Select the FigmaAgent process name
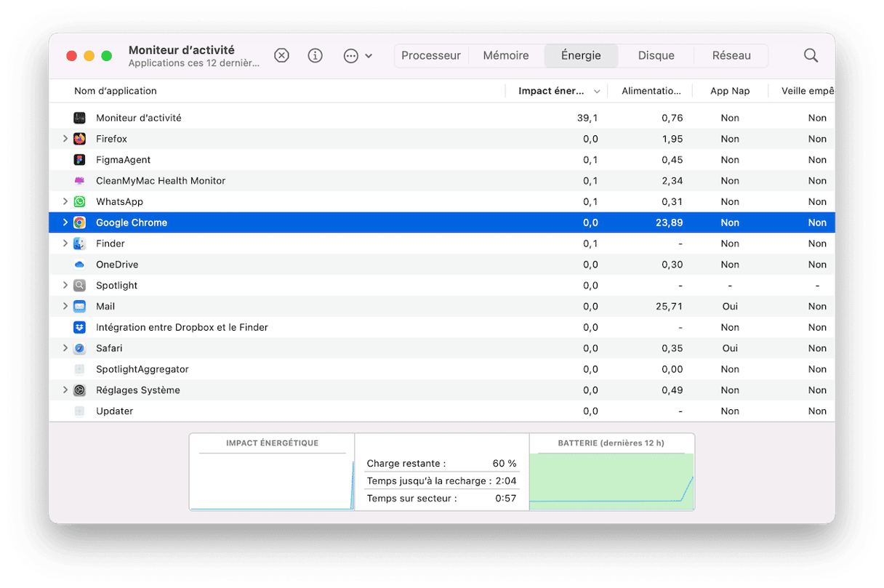The image size is (884, 588). pyautogui.click(x=124, y=160)
